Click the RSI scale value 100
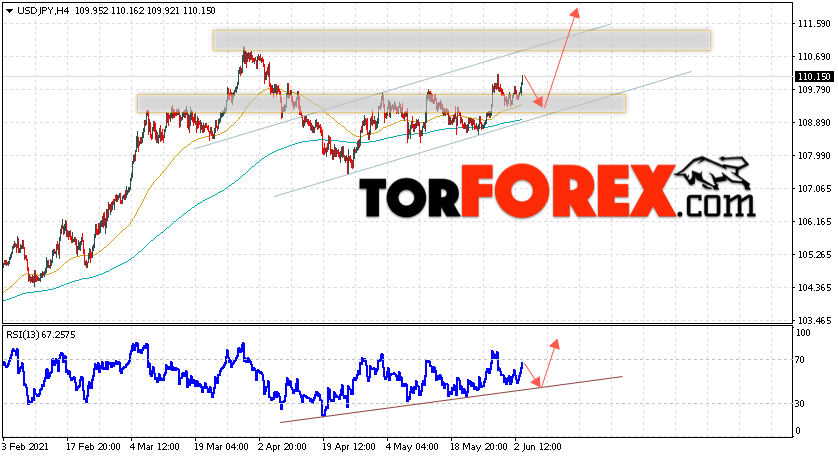The width and height of the screenshot is (838, 458). click(x=803, y=333)
